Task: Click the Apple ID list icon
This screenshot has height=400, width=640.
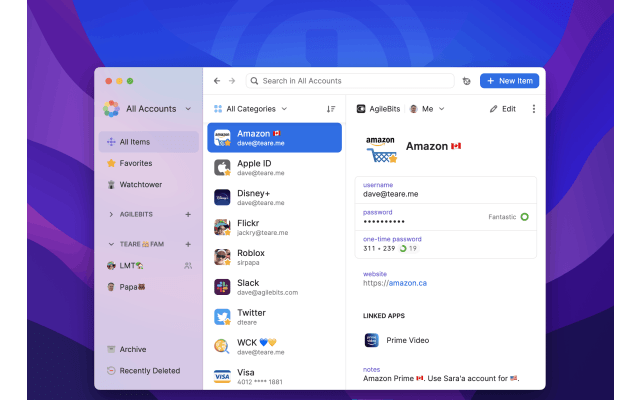Action: tap(222, 168)
